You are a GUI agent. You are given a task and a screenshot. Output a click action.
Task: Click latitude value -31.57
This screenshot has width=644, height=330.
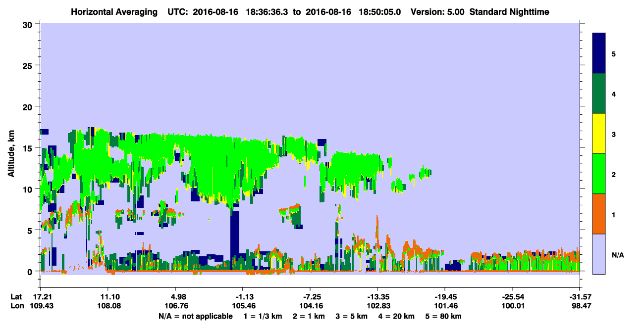click(x=580, y=297)
